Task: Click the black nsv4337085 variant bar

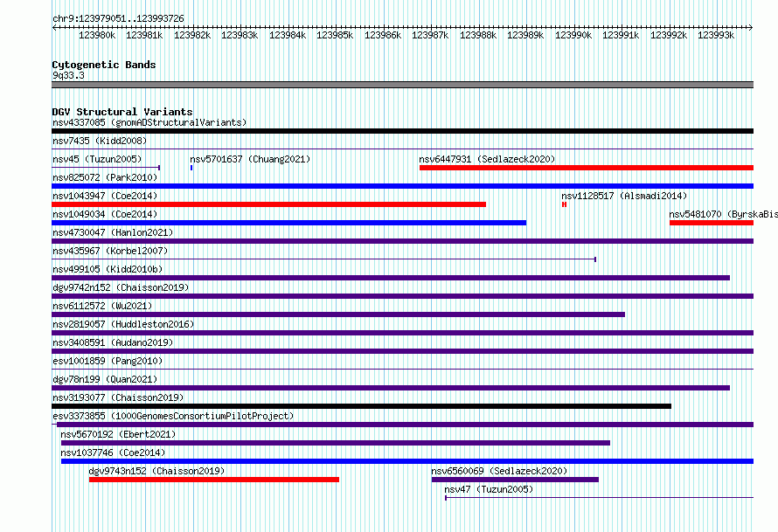Action: (402, 131)
